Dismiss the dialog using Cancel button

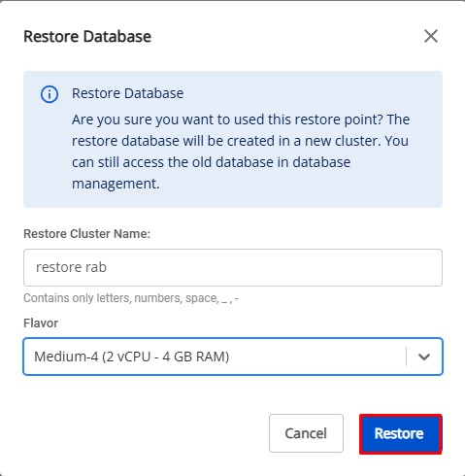coord(306,433)
